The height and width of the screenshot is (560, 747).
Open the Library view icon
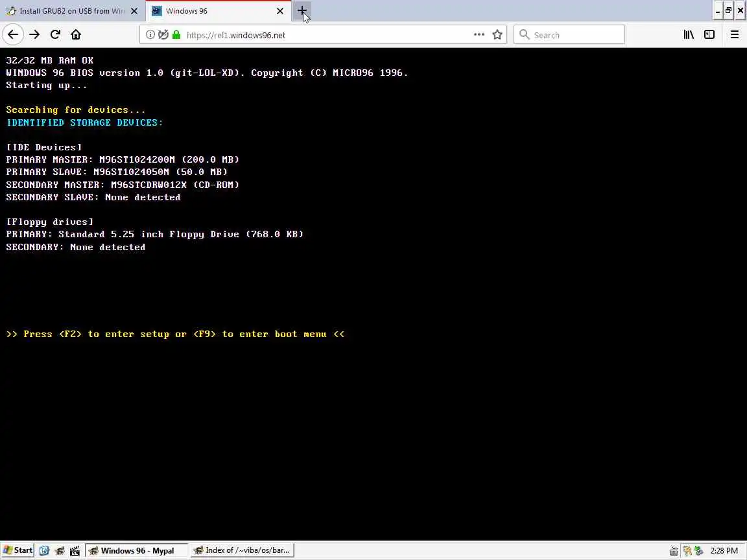click(x=689, y=35)
